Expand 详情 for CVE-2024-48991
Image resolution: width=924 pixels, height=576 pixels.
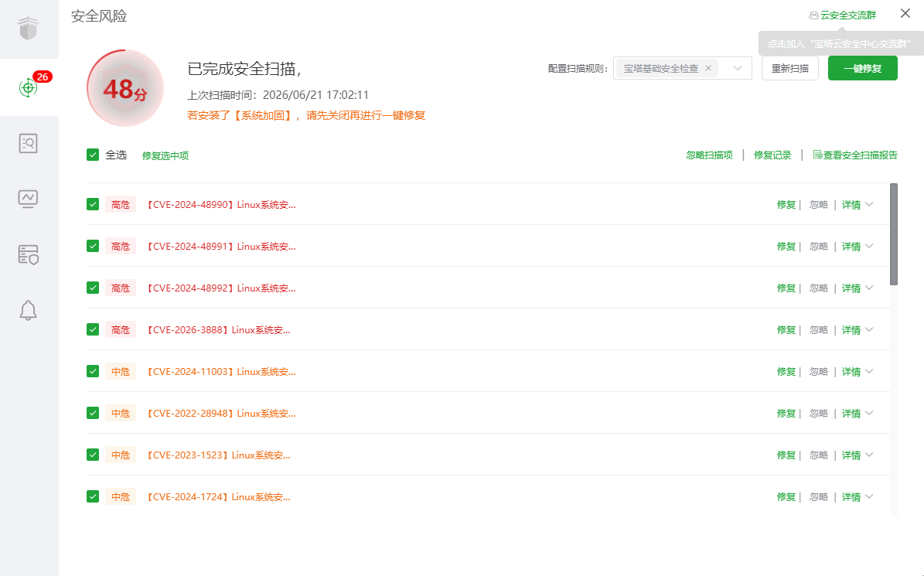coord(858,246)
